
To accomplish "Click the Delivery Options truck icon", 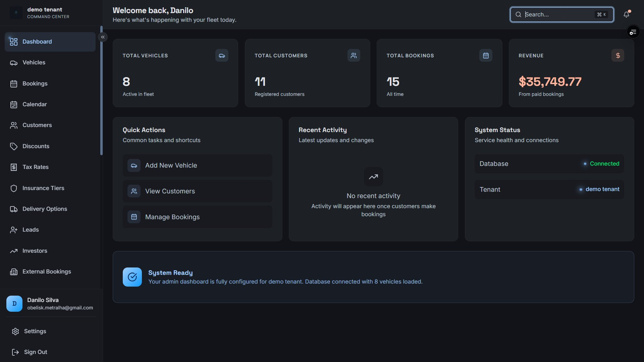I will (14, 209).
